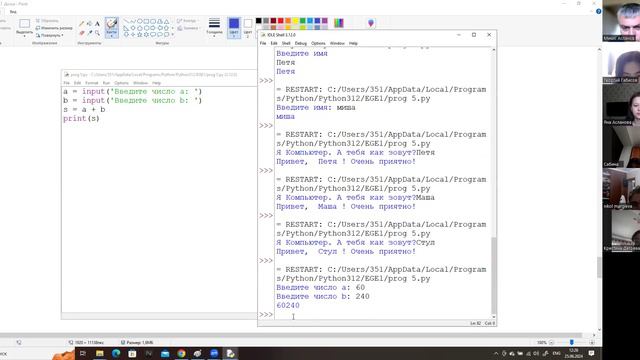Open the notification center icon in tray
Image resolution: width=640 pixels, height=360 pixels.
tap(591, 353)
